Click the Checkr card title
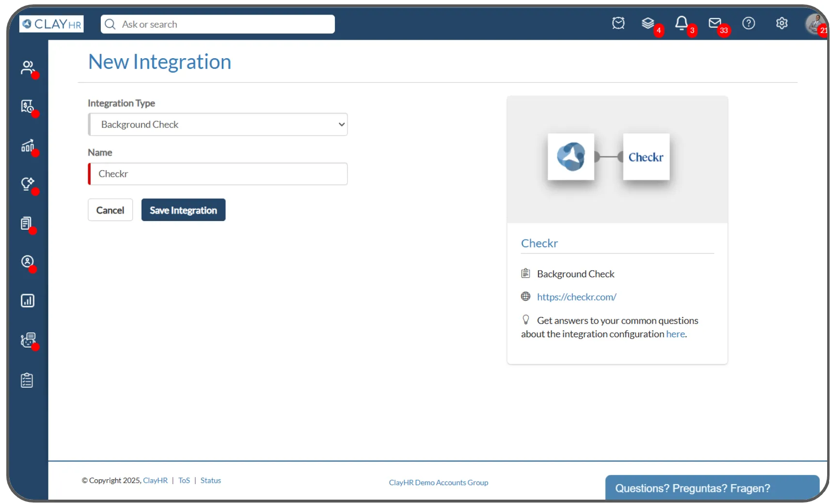The height and width of the screenshot is (504, 832). (x=539, y=243)
